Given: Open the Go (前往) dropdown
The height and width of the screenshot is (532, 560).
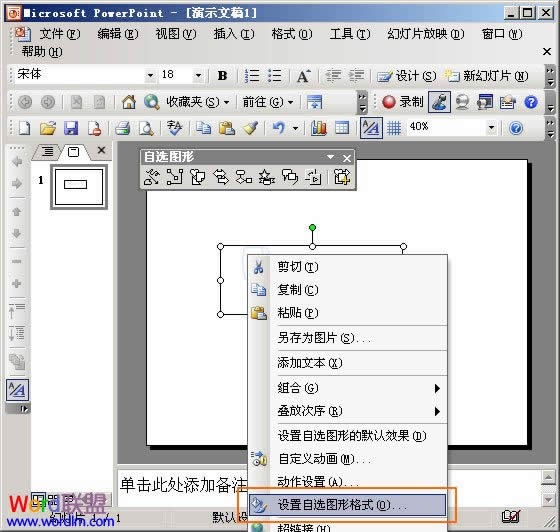Looking at the screenshot, I should [268, 102].
